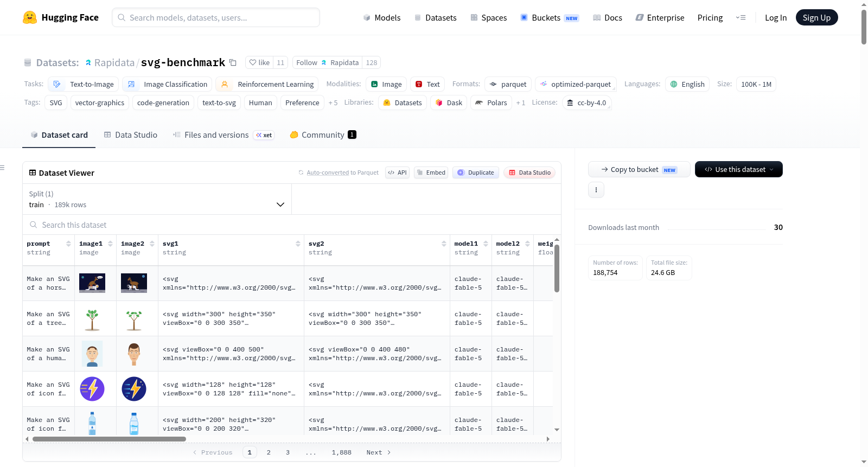Jump to last page 1,888
Image resolution: width=868 pixels, height=467 pixels.
pyautogui.click(x=342, y=452)
